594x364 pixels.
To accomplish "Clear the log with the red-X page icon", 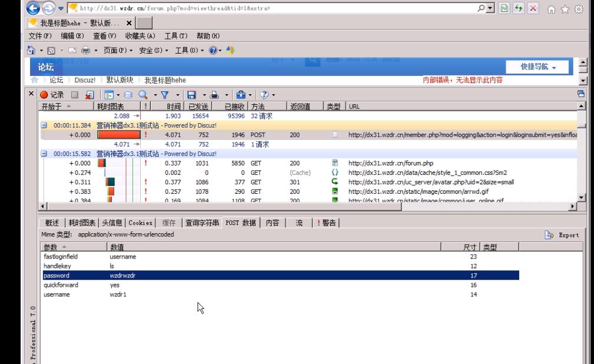I will click(x=89, y=95).
